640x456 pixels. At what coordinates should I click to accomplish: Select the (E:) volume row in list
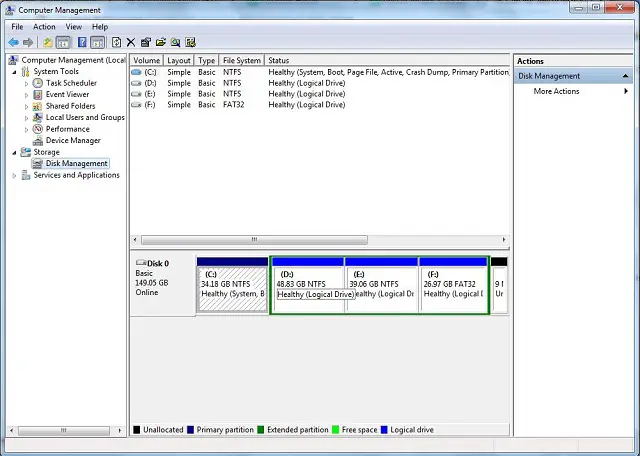tap(320, 94)
